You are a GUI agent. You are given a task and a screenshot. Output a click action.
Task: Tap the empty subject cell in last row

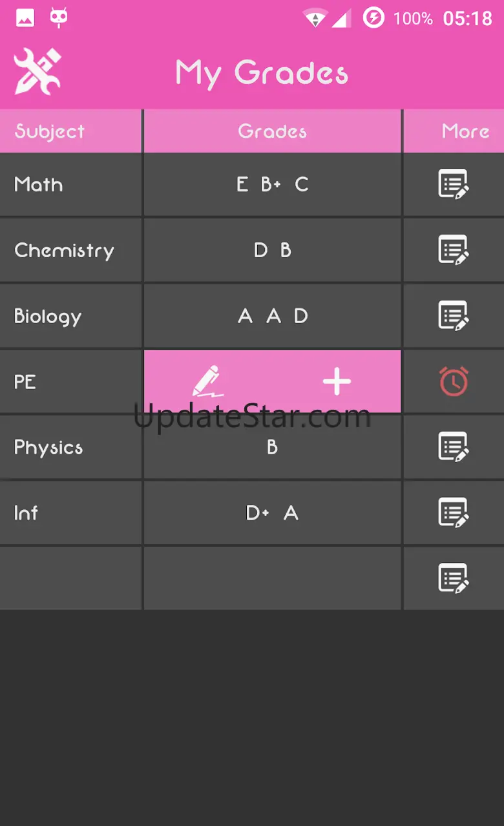[70, 578]
